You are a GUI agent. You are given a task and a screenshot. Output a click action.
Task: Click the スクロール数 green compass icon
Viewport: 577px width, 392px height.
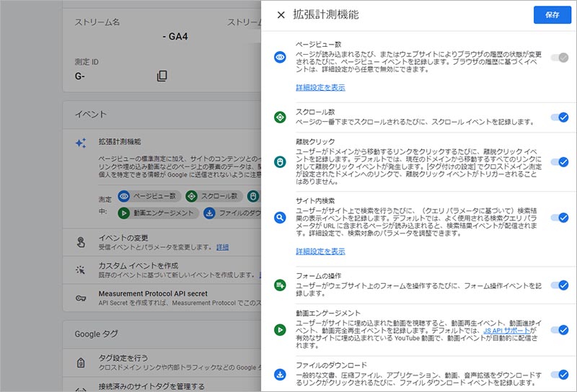click(280, 117)
